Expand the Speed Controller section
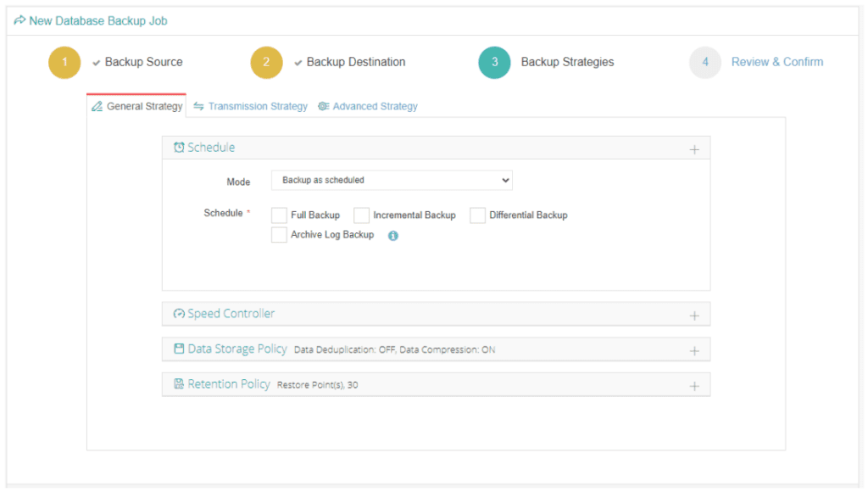868x492 pixels. click(694, 313)
